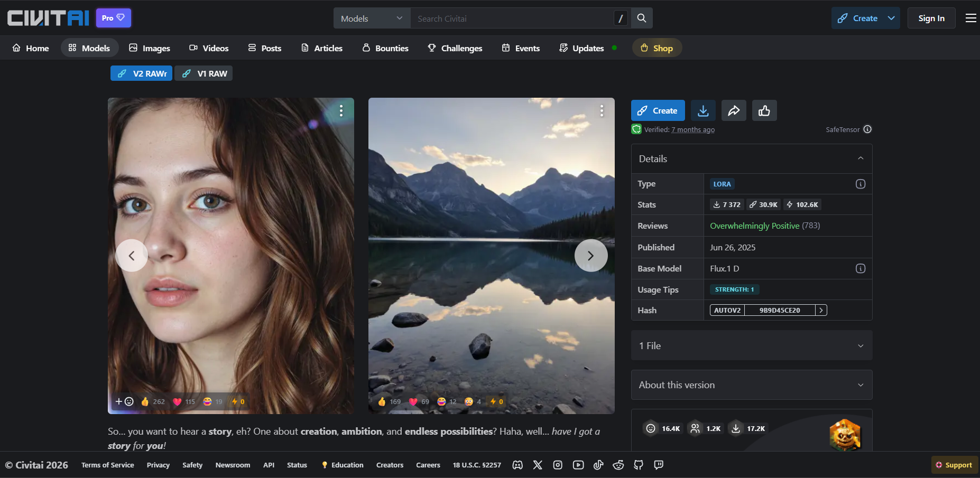The image size is (980, 478).
Task: Click the Support button
Action: click(x=954, y=465)
